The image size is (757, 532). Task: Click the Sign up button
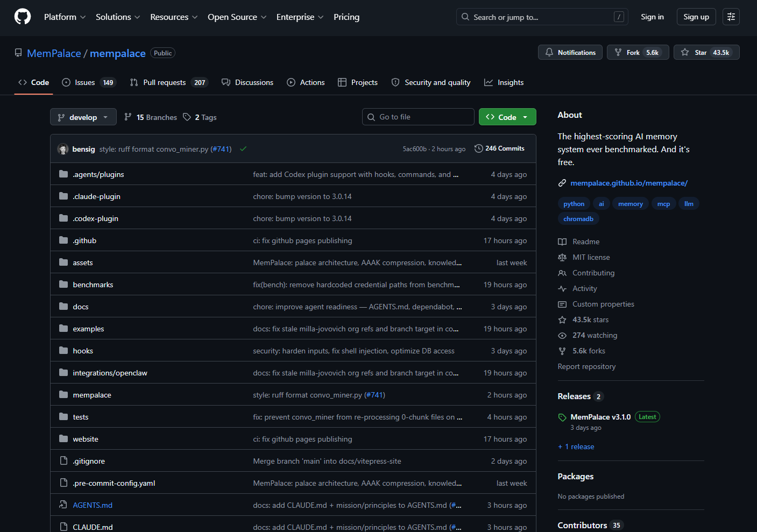pos(696,17)
